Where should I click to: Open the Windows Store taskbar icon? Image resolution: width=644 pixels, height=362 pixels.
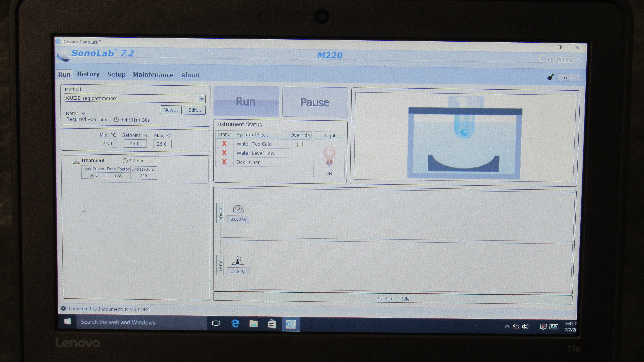272,324
